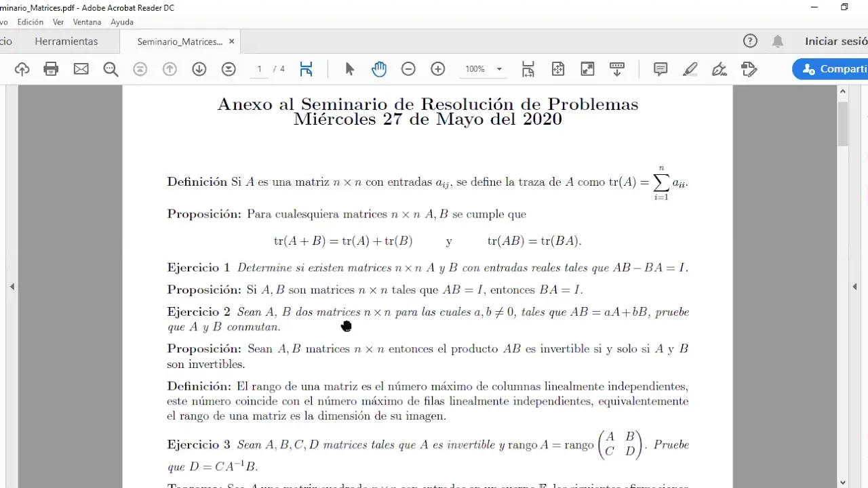Expand the right tools pane
This screenshot has width=868, height=488.
click(x=854, y=287)
